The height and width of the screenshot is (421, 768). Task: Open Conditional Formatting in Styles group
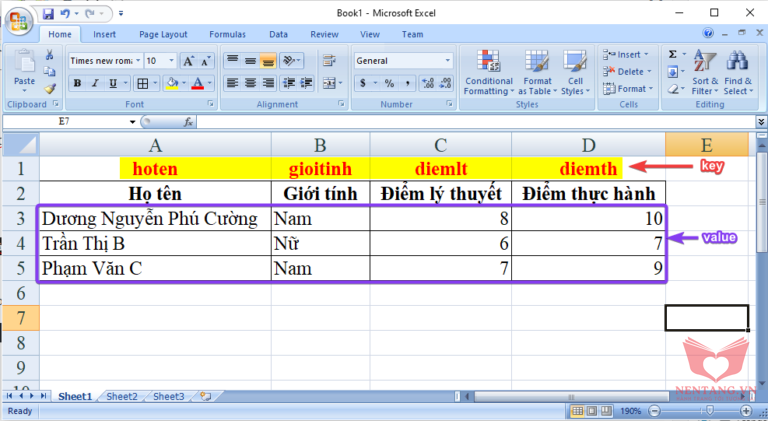(488, 73)
